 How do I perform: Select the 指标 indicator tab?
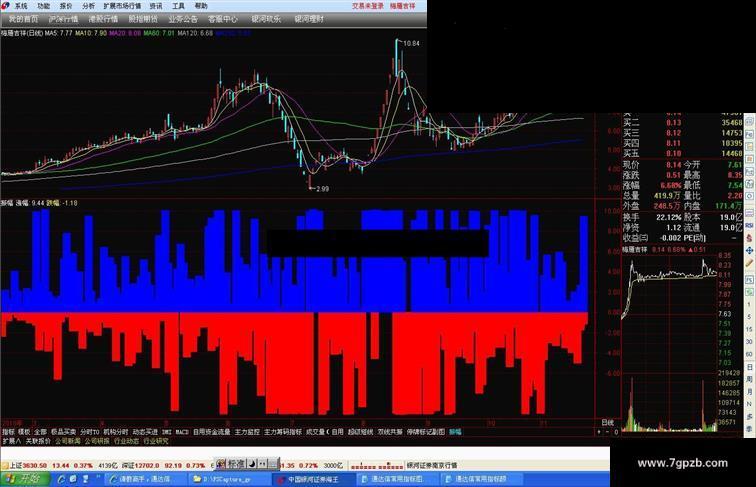(8, 432)
